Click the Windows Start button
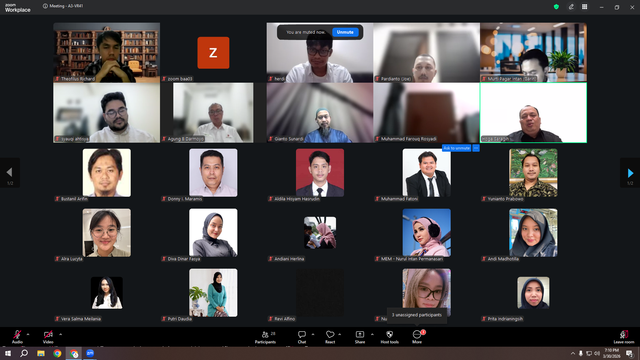640x360 pixels. tap(8, 353)
